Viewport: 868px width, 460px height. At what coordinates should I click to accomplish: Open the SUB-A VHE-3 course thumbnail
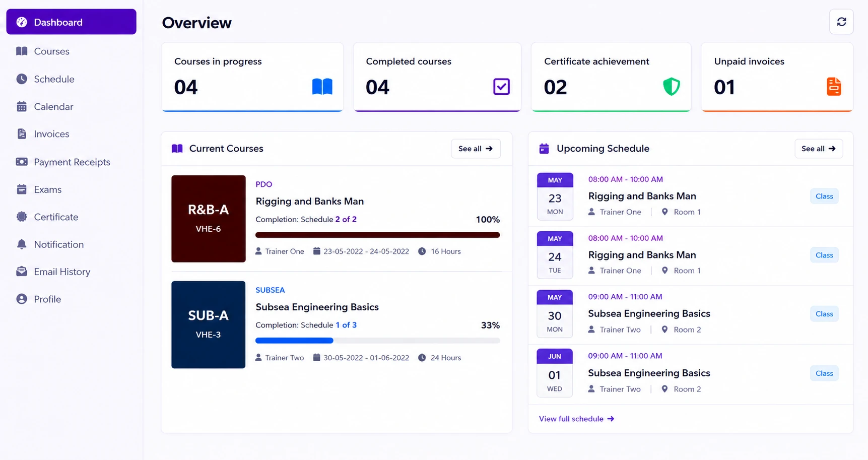pos(209,324)
